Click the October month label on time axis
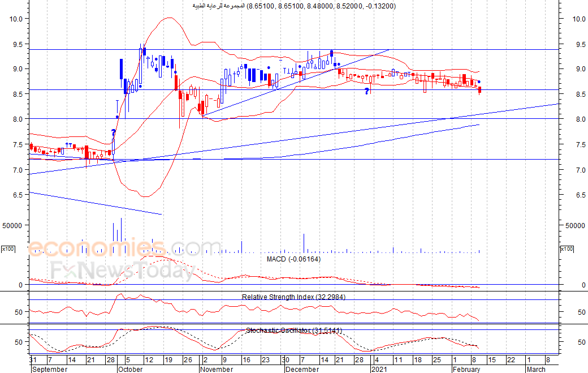Viewport: 588px width, 373px height. click(x=130, y=369)
